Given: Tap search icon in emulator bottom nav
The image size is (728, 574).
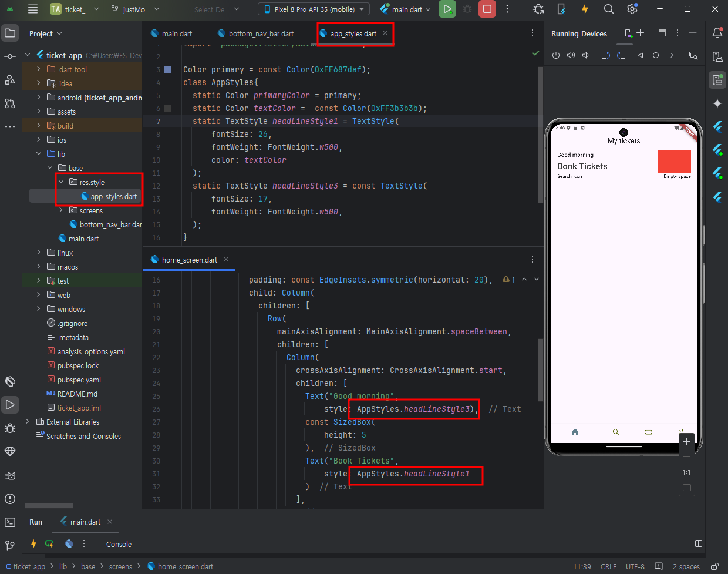Looking at the screenshot, I should point(615,432).
